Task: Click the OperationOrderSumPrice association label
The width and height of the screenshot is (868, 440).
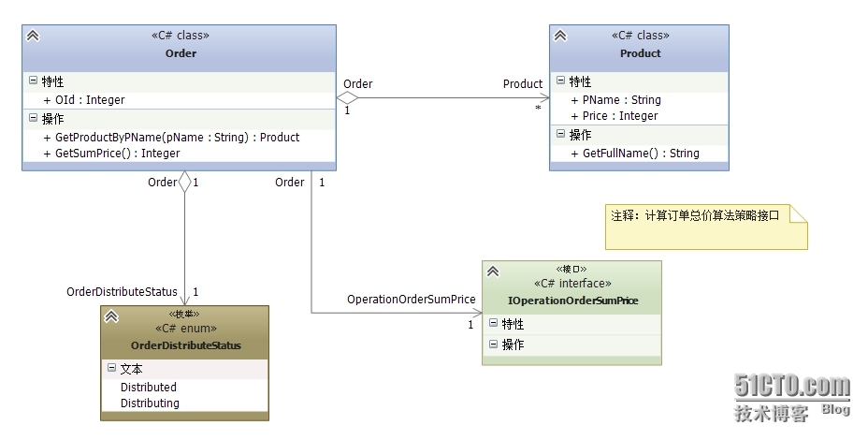Action: click(412, 300)
